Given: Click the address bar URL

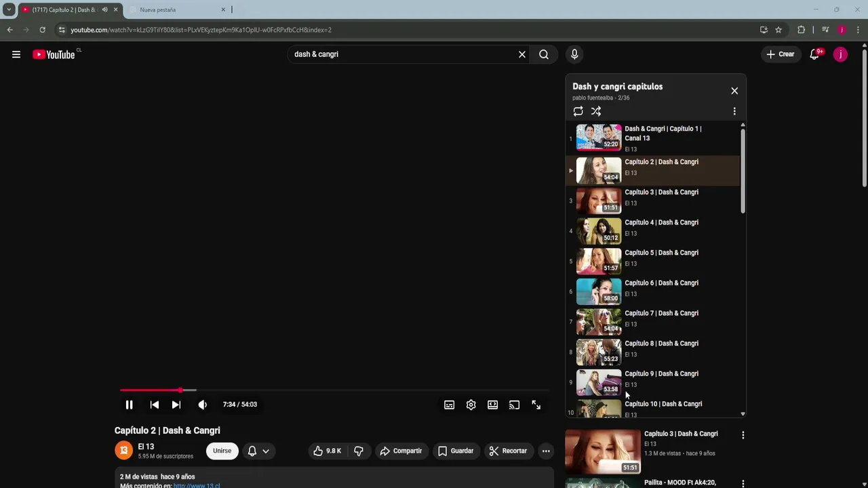Looking at the screenshot, I should pos(201,30).
